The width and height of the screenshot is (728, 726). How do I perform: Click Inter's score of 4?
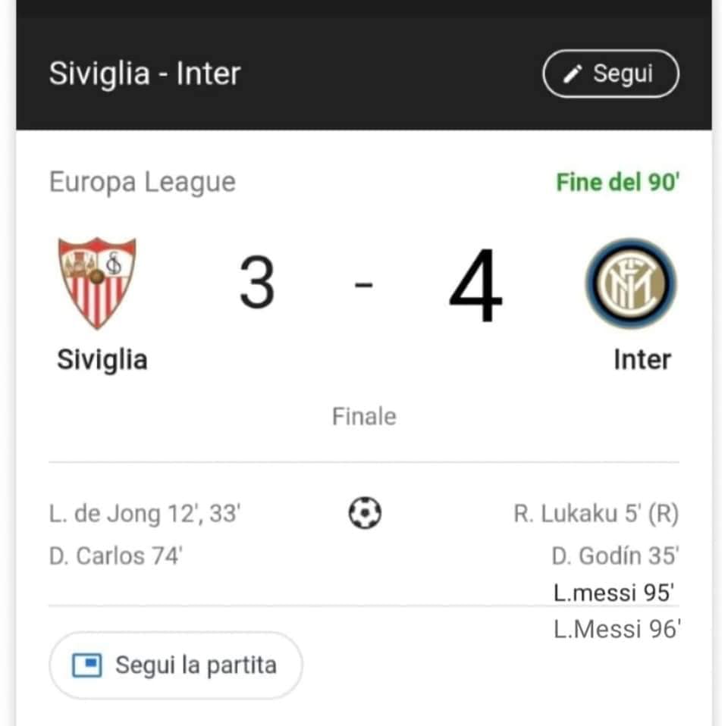[x=475, y=286]
